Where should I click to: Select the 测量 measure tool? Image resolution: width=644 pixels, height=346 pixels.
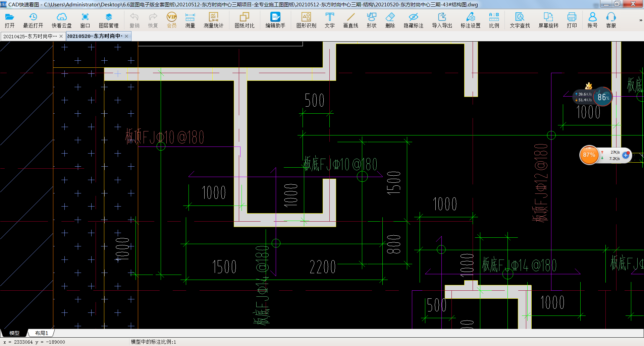click(190, 20)
